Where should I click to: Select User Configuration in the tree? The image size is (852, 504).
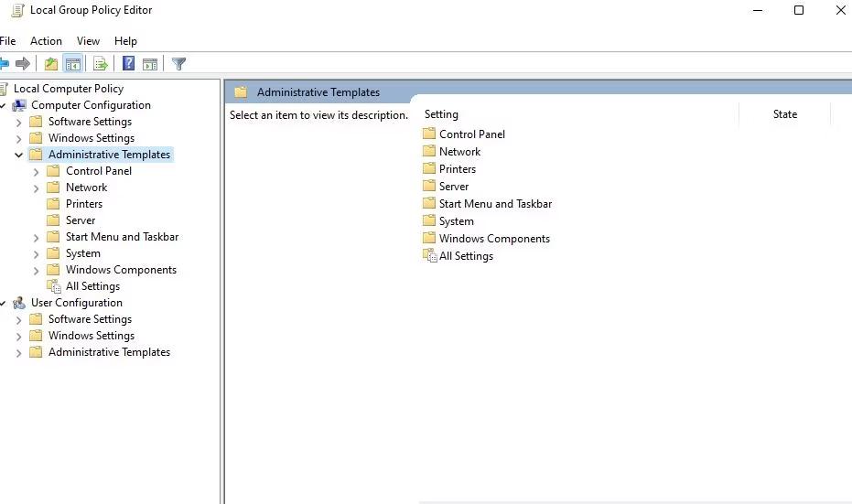coord(77,303)
